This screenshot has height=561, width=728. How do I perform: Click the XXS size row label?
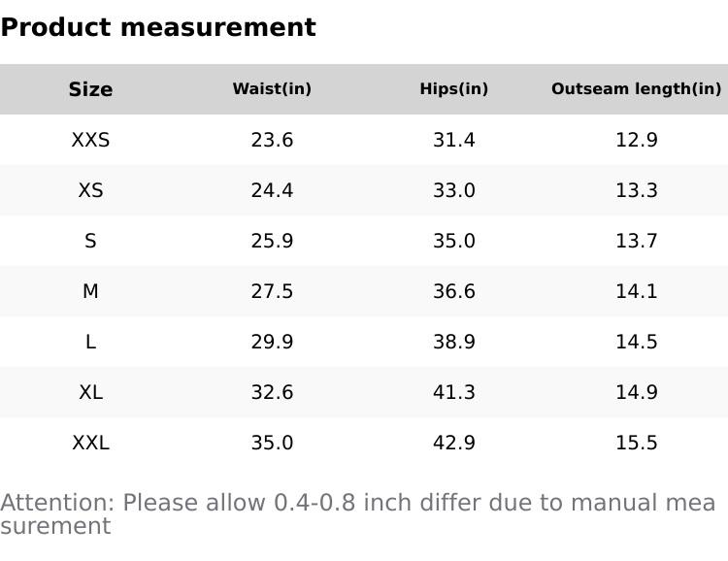[90, 140]
